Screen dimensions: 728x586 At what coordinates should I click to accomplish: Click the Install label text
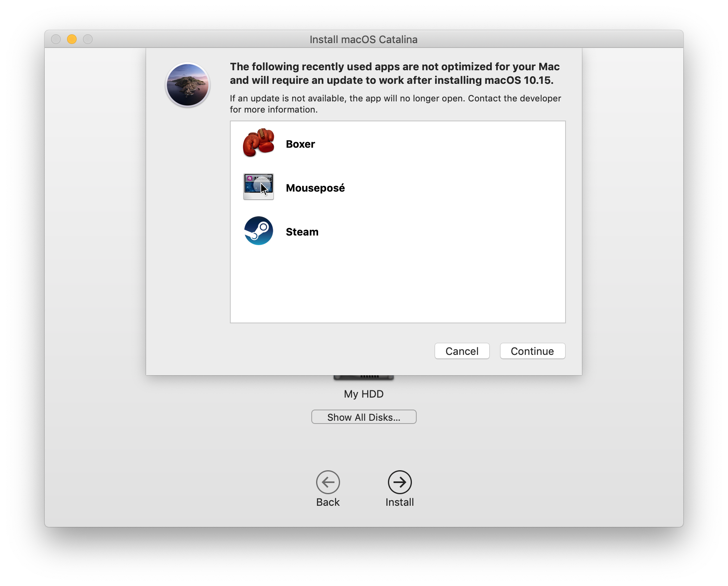click(400, 502)
